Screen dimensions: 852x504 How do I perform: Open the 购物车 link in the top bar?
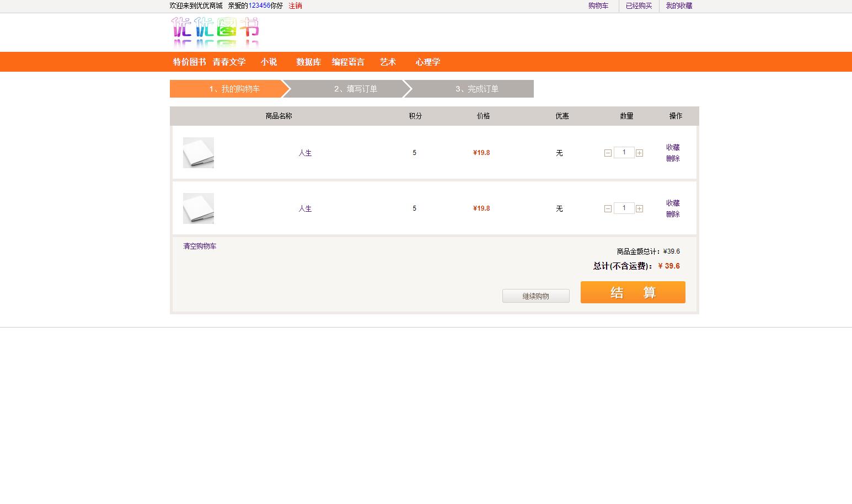pos(598,6)
